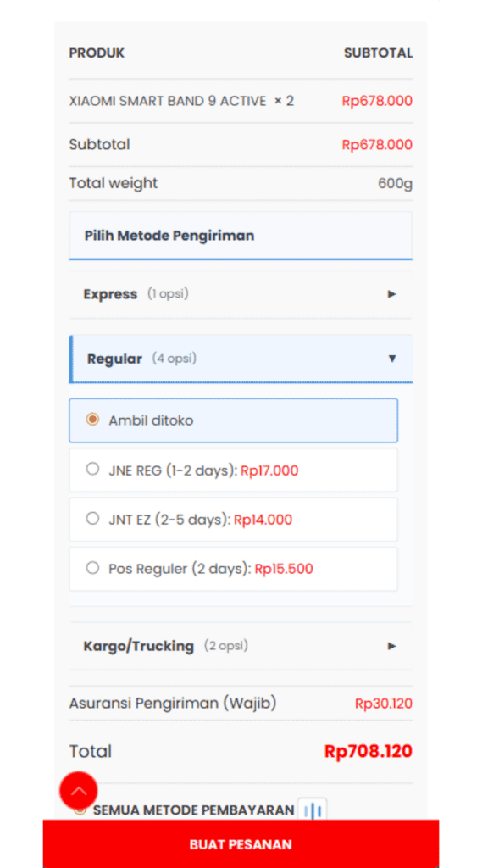Expand the Express shipping group
This screenshot has width=488, height=868.
(x=241, y=294)
